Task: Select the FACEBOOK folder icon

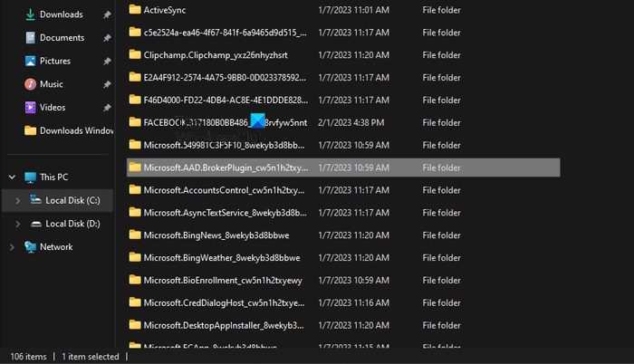Action: [135, 122]
